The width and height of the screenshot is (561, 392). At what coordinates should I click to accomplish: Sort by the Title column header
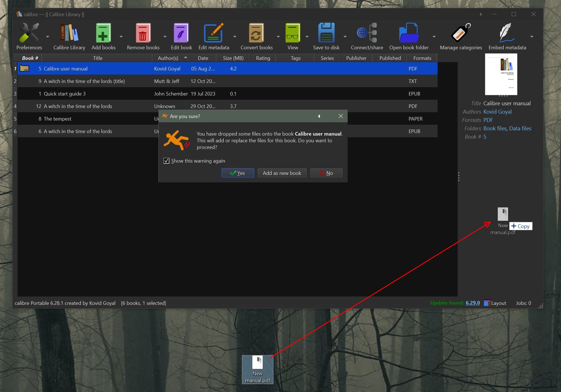pyautogui.click(x=97, y=58)
